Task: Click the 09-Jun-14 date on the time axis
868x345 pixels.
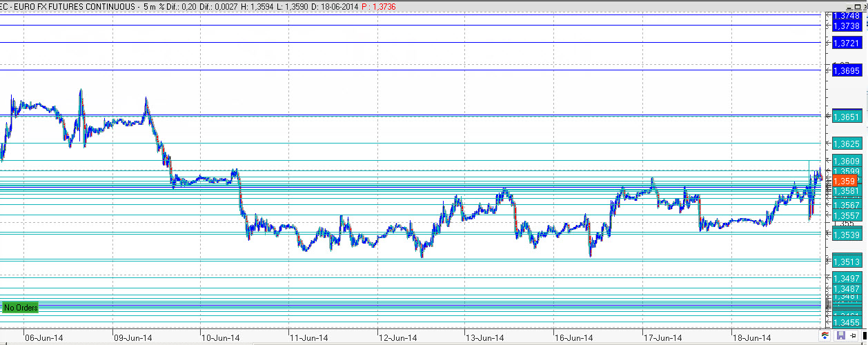Action: [x=132, y=338]
